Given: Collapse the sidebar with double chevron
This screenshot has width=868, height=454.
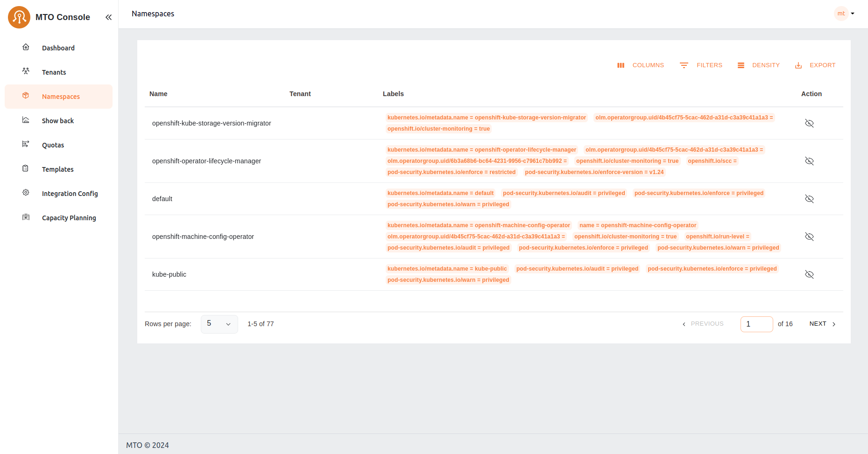Looking at the screenshot, I should click(x=108, y=17).
